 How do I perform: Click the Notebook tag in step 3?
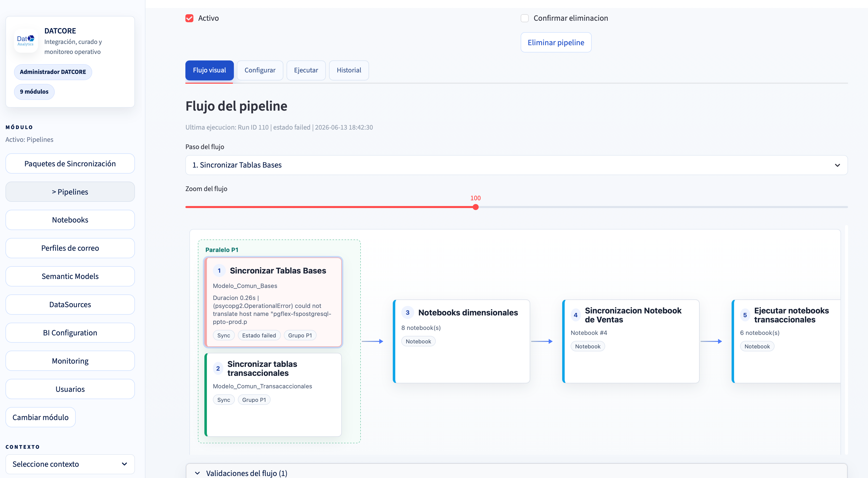click(418, 342)
